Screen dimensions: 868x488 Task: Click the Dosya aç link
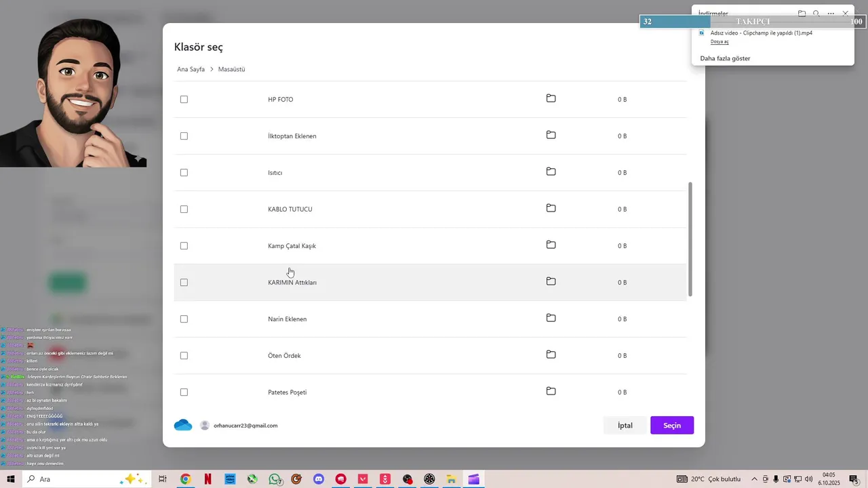719,42
